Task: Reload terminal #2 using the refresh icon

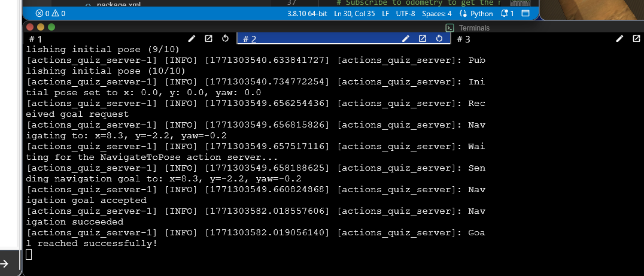Action: [x=439, y=39]
